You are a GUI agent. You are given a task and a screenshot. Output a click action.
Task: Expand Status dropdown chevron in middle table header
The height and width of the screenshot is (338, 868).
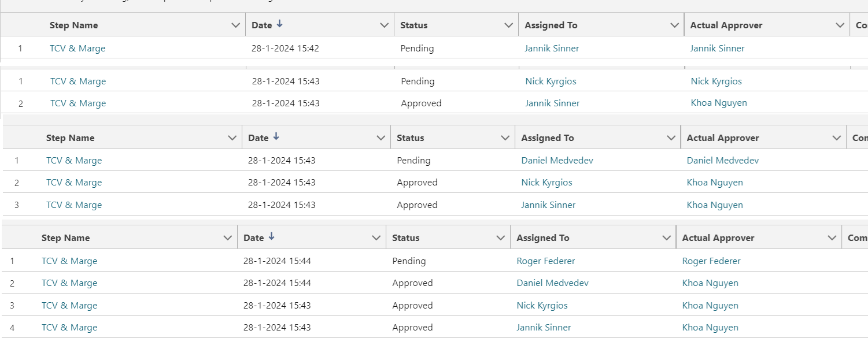[505, 138]
